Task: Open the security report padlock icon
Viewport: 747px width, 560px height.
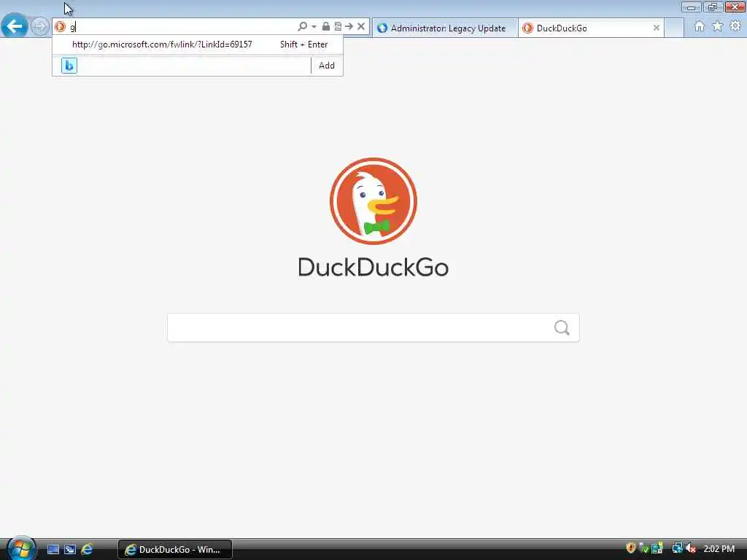Action: 326,27
